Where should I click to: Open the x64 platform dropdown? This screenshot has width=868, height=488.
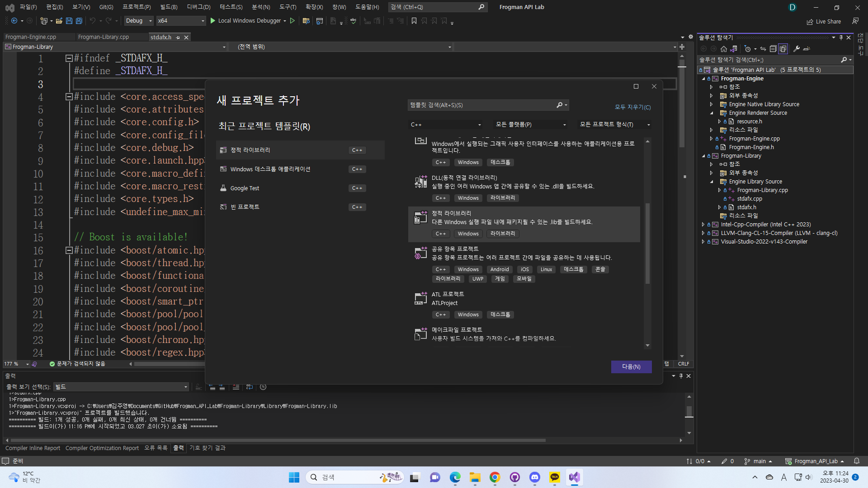(x=181, y=21)
